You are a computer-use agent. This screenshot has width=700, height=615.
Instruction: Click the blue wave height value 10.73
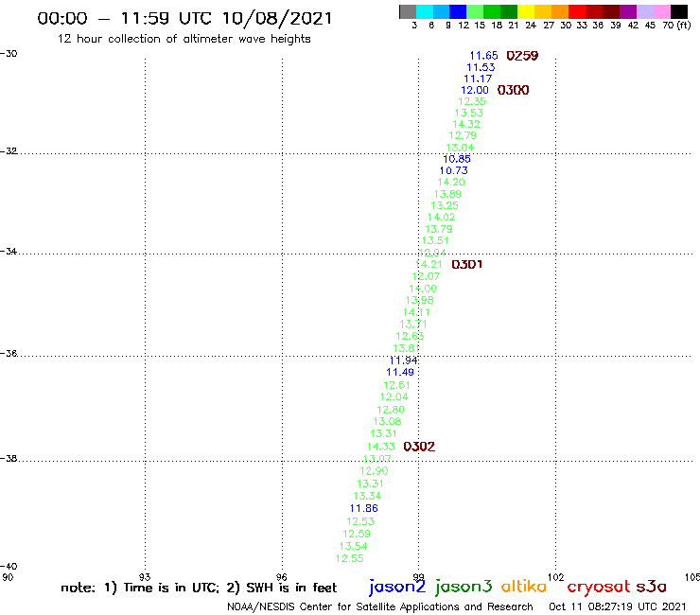tap(453, 170)
